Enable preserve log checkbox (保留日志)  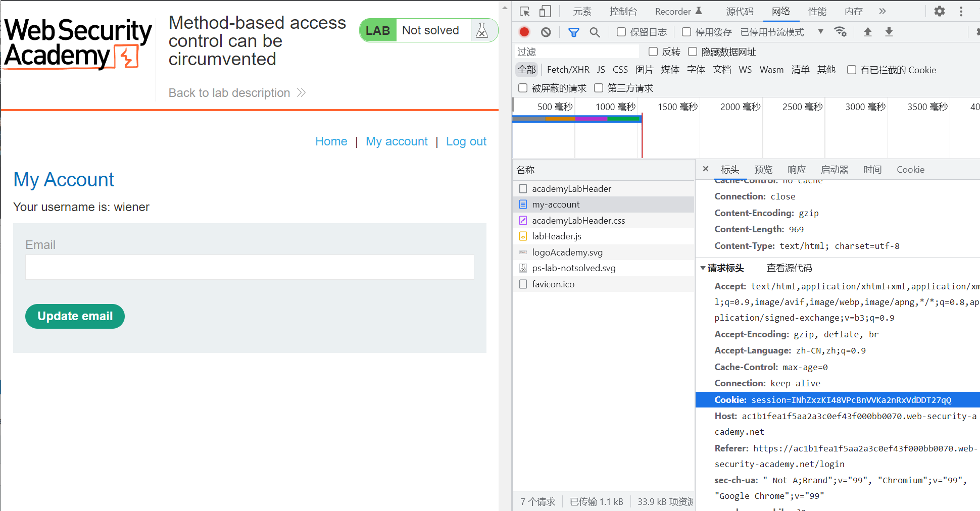coord(621,32)
